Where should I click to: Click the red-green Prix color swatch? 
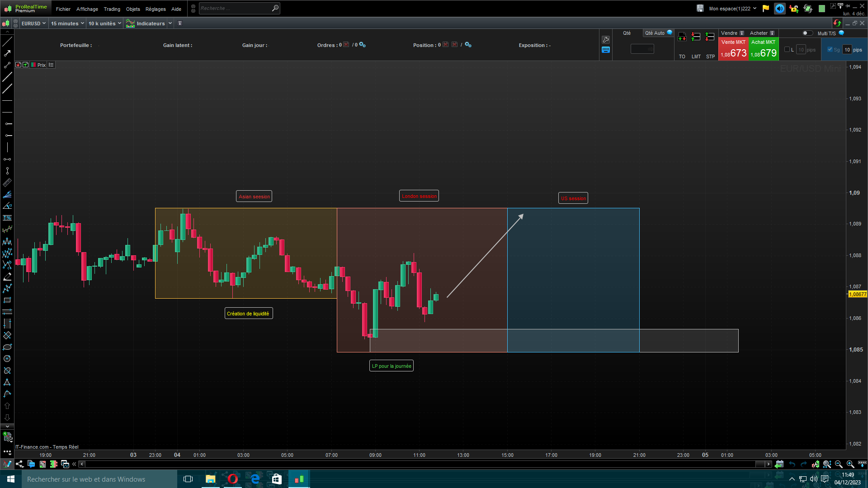tap(33, 65)
